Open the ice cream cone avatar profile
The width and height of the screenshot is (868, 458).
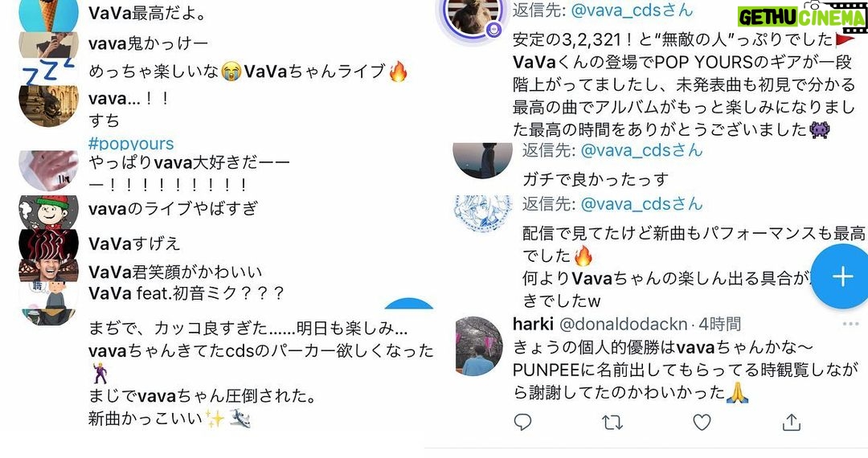tap(49, 14)
